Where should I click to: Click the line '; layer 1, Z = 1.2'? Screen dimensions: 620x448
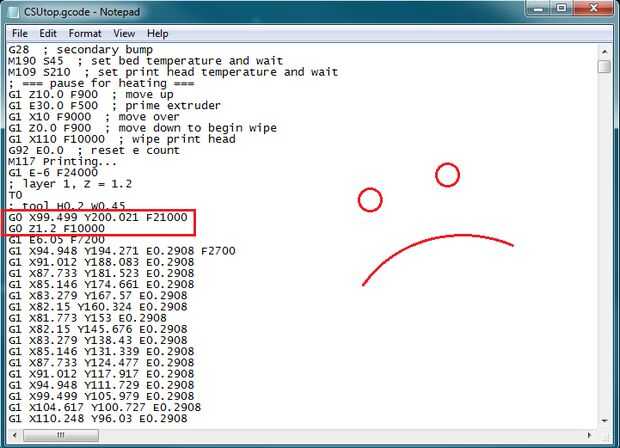70,184
